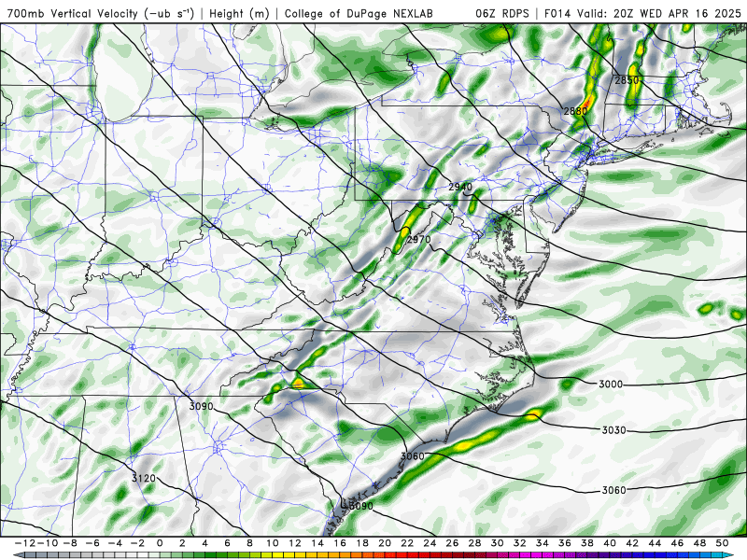Click the 0 value on the color scale
This screenshot has height=560, width=747.
[160, 543]
